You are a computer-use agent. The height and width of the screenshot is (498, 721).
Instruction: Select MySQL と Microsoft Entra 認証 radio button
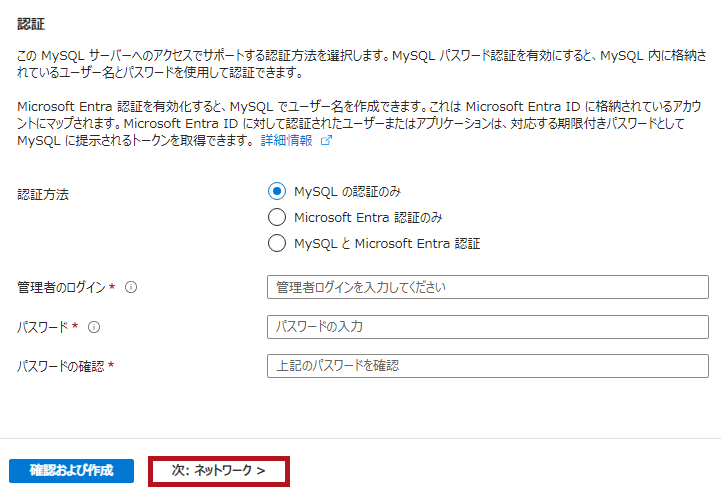(x=277, y=243)
